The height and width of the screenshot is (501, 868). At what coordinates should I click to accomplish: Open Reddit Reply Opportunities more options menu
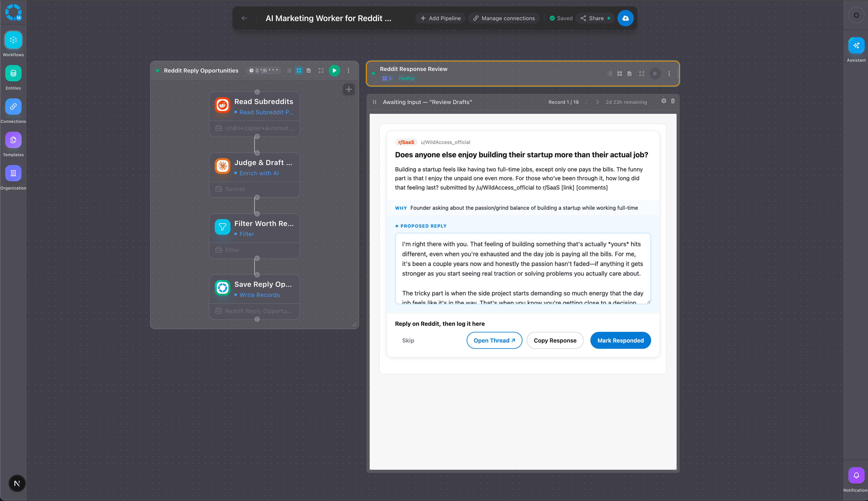click(348, 71)
